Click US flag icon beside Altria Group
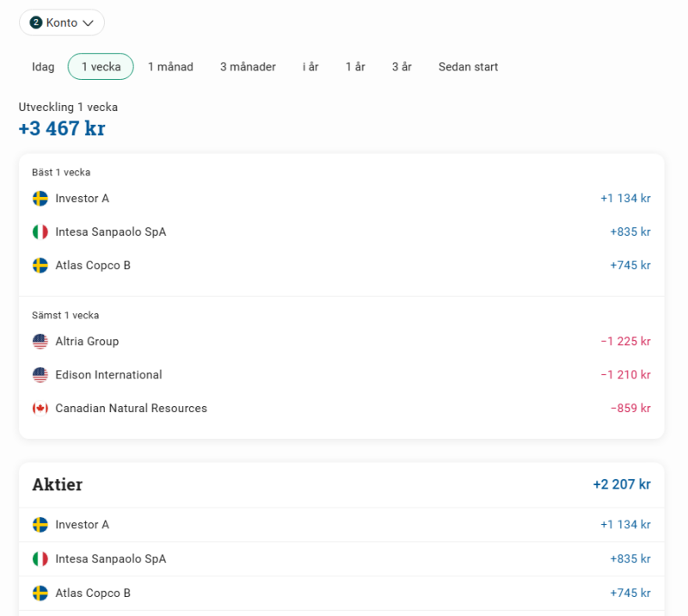Screen dimensions: 688x616 click(40, 342)
